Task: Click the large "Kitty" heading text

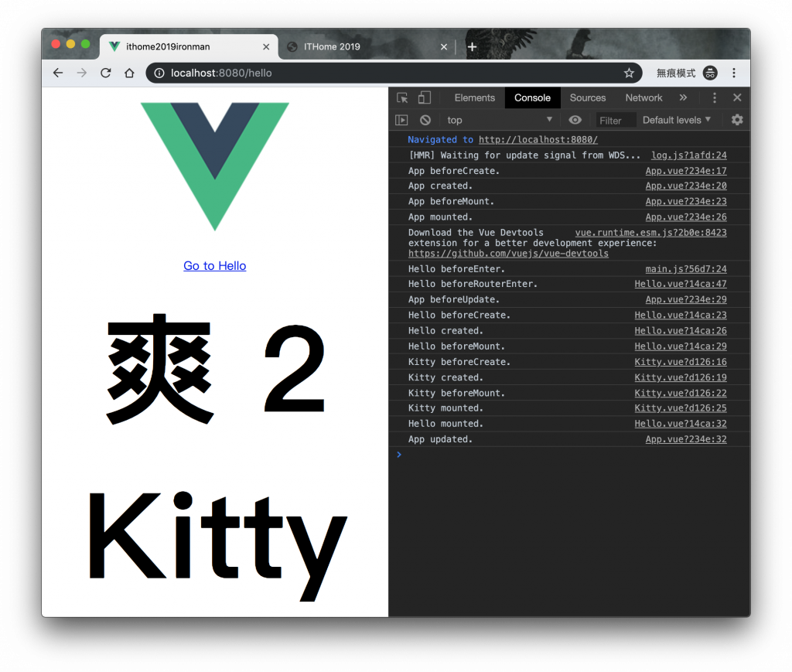Action: coord(217,544)
